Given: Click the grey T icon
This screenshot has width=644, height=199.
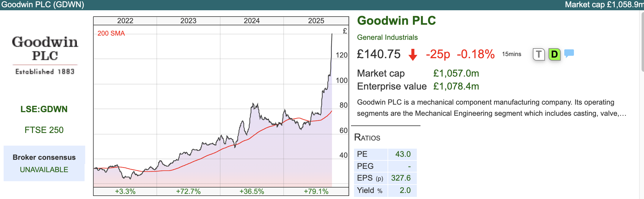Looking at the screenshot, I should (539, 55).
